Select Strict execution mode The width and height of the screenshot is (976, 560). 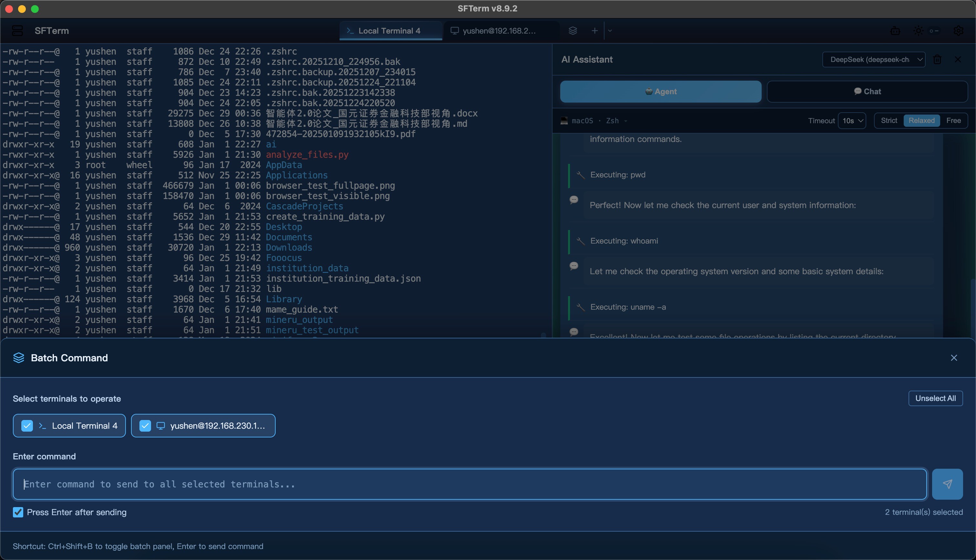click(889, 120)
